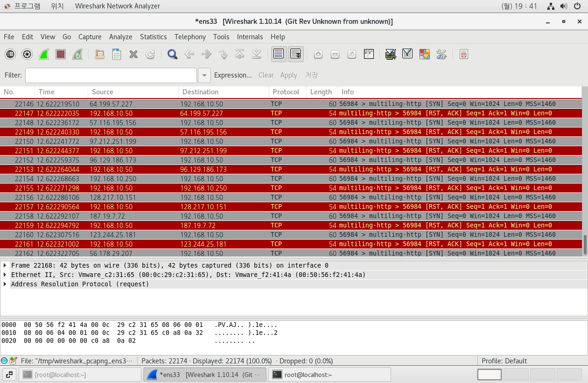Viewport: 588px width, 383px height.
Task: Toggle packet list colorization
Action: click(x=279, y=54)
